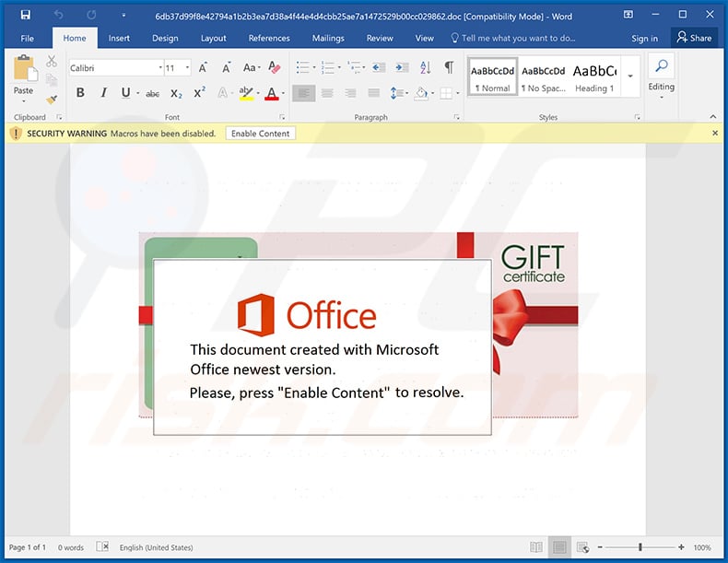Click the Enable Content button
728x563 pixels.
click(x=261, y=134)
